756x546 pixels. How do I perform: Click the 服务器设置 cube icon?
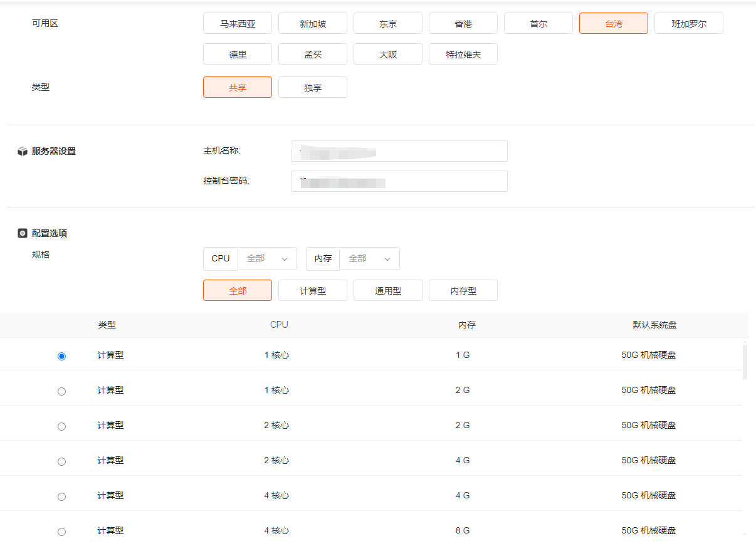click(23, 151)
